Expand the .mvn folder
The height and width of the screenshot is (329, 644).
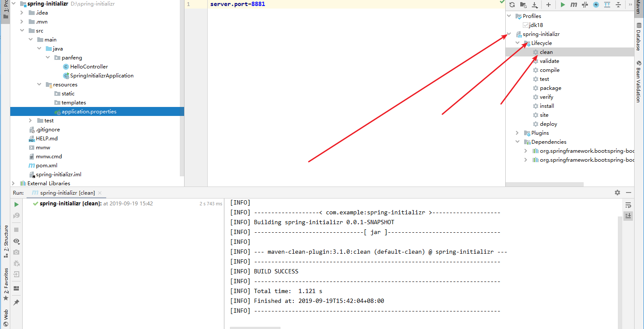pos(22,22)
